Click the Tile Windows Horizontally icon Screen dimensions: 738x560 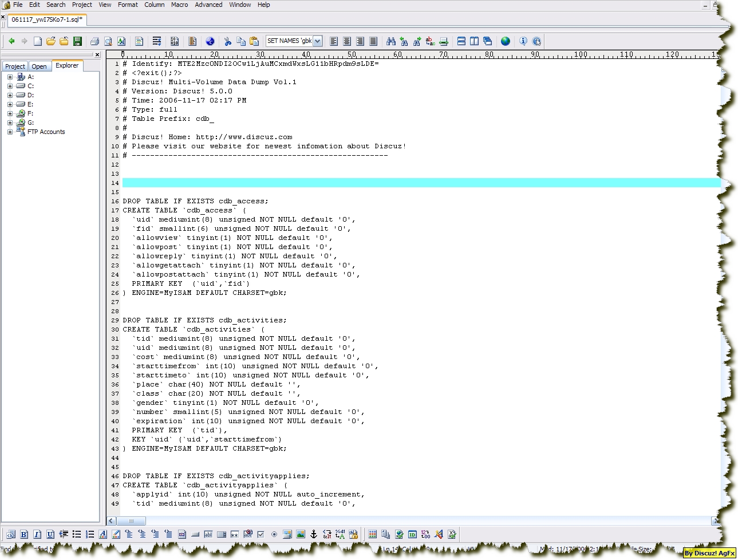click(461, 41)
